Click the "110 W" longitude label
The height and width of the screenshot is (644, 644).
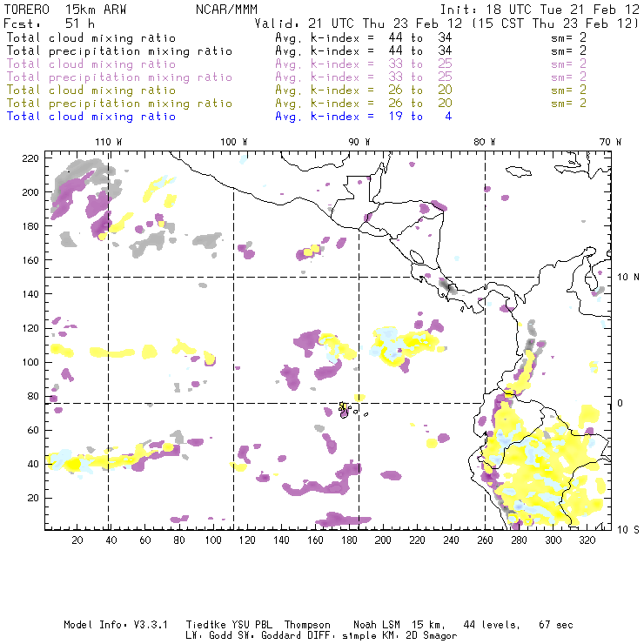[109, 142]
